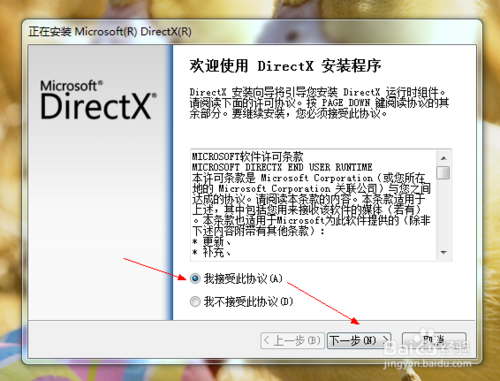Click the license box scroll-down arrow
The image size is (500, 381).
coord(444,252)
